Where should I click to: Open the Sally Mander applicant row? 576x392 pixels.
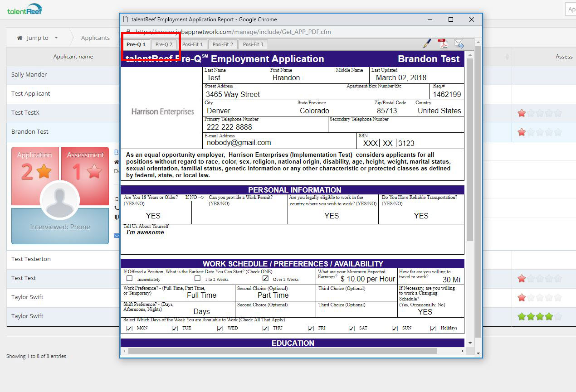tap(29, 75)
